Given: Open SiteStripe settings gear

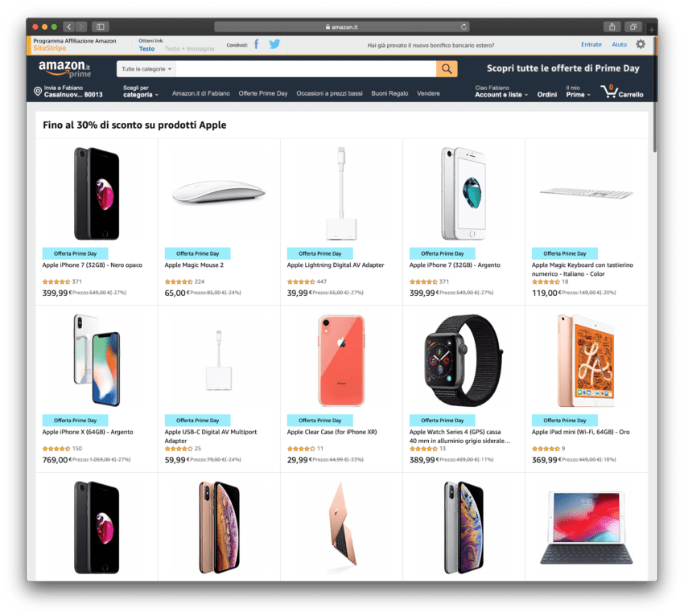Looking at the screenshot, I should [x=641, y=44].
